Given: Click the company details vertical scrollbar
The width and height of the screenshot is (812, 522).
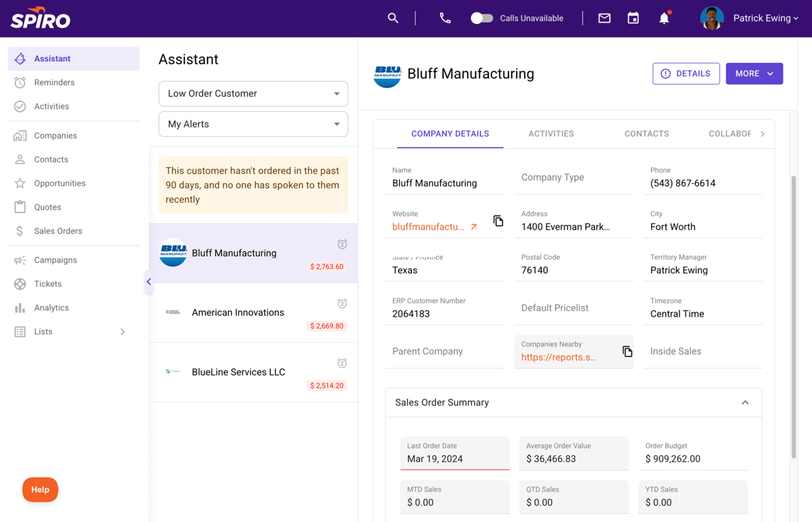Looking at the screenshot, I should (x=793, y=317).
